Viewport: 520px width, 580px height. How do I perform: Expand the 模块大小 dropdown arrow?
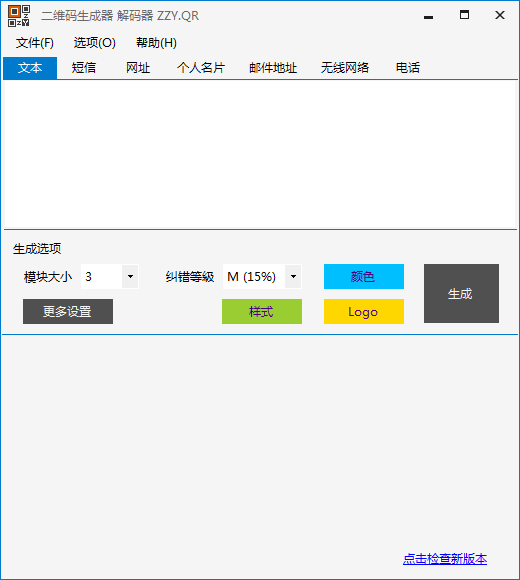pyautogui.click(x=130, y=276)
